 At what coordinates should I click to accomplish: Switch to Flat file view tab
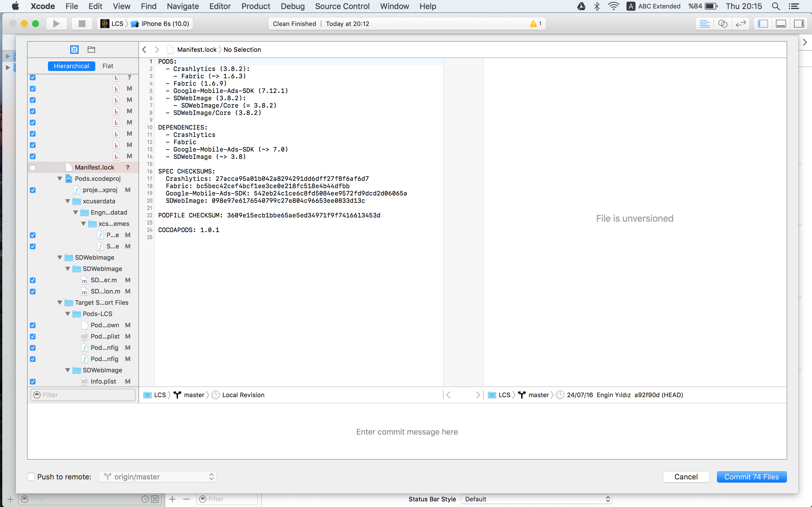108,66
